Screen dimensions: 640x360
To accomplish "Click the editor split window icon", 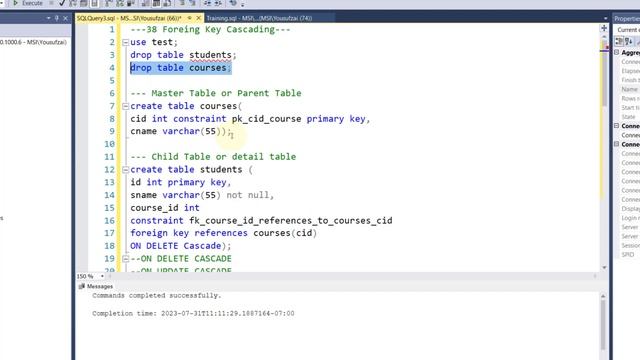I will tap(604, 28).
